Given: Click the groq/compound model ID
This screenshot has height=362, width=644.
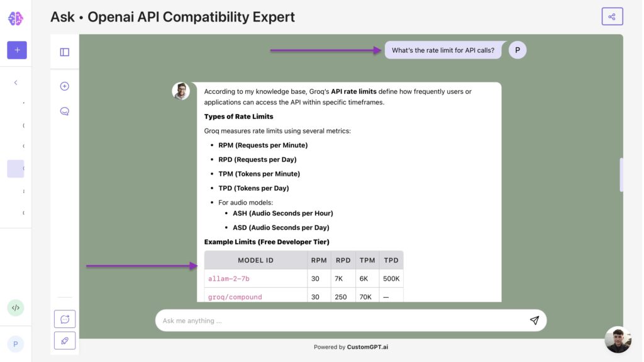Looking at the screenshot, I should pyautogui.click(x=235, y=297).
